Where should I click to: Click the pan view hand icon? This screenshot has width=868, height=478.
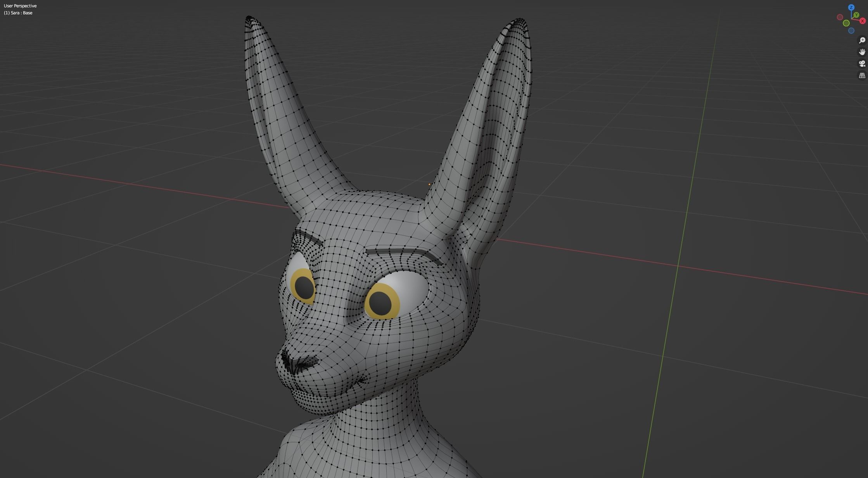[862, 52]
